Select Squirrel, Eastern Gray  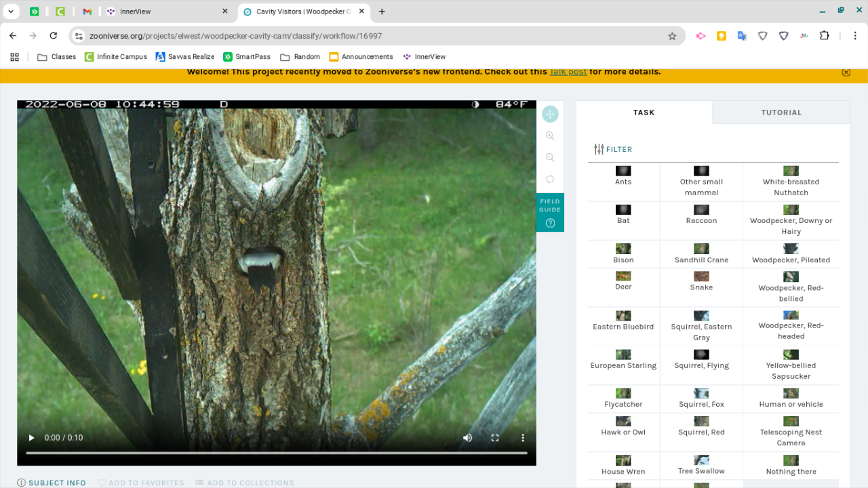701,326
